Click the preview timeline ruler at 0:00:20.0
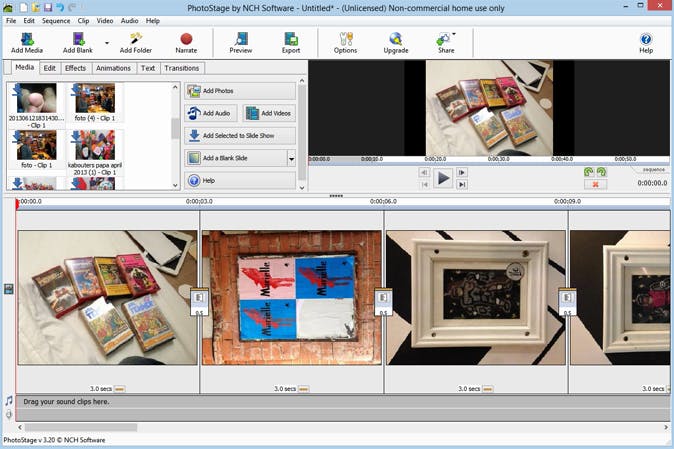This screenshot has width=674, height=449. coord(435,159)
